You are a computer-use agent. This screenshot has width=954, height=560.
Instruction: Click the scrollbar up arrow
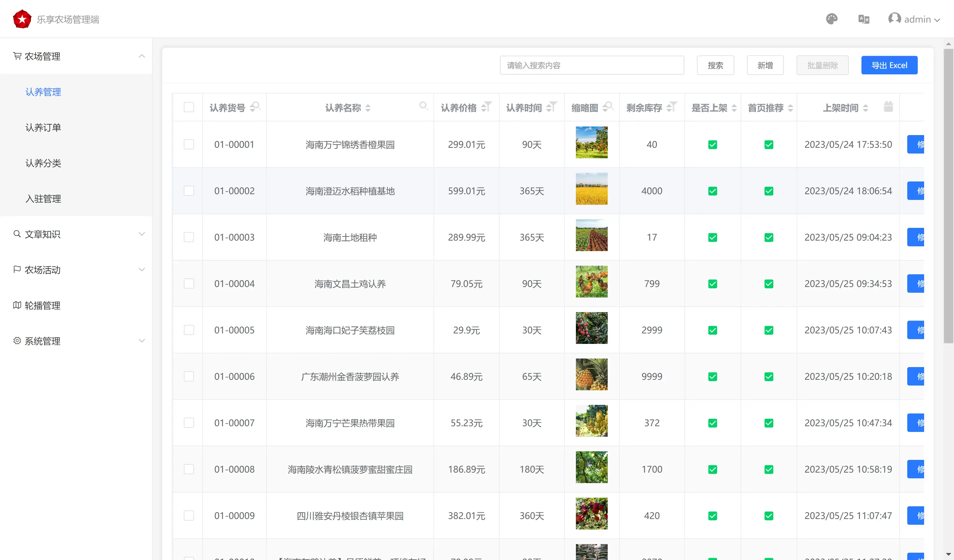[x=948, y=44]
